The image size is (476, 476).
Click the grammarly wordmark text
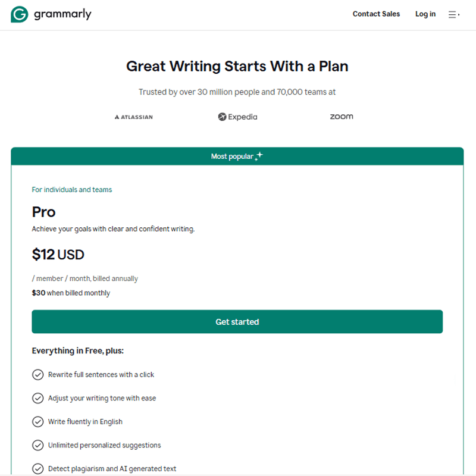(x=62, y=14)
